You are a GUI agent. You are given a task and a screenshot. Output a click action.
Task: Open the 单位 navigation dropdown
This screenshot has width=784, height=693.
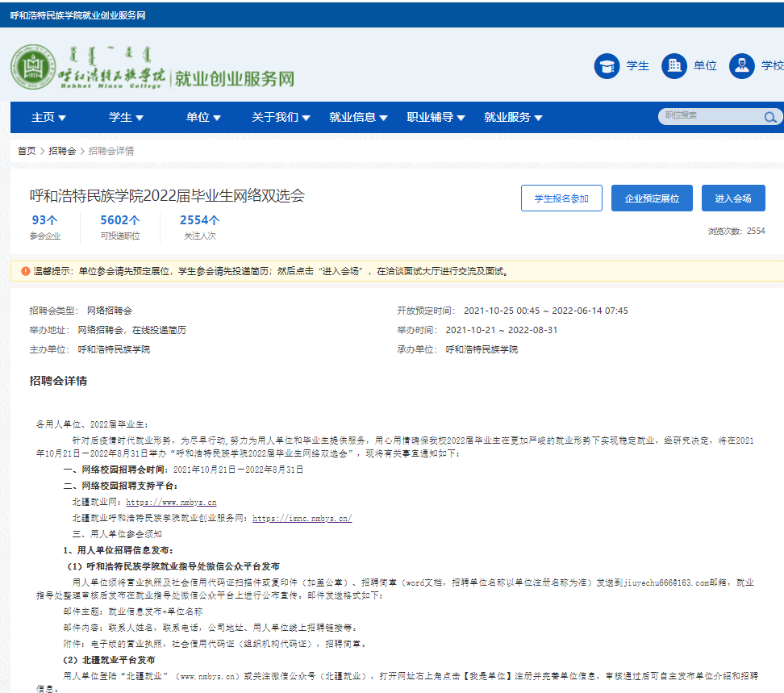[x=203, y=118]
